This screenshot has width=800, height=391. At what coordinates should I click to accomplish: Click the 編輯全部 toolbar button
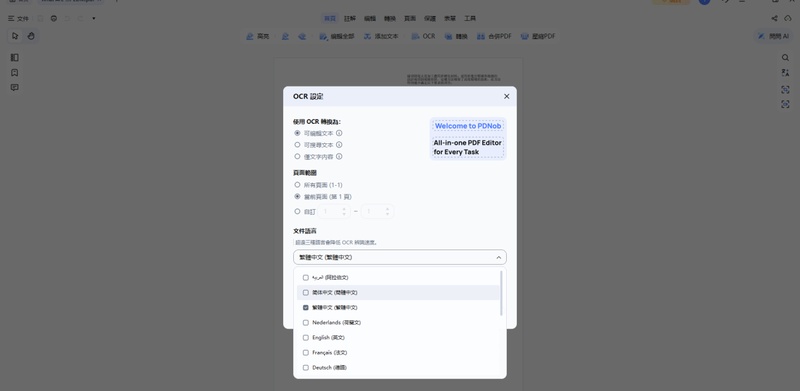click(337, 36)
